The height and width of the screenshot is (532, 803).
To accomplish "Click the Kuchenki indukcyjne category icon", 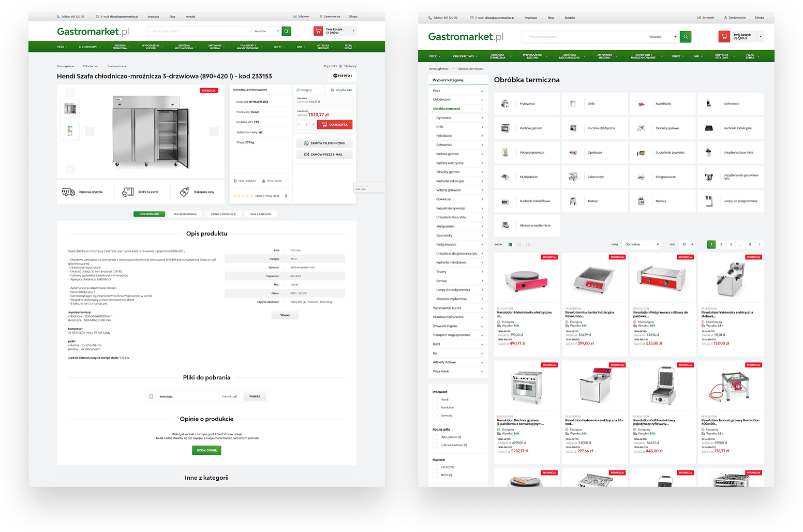I will point(709,128).
